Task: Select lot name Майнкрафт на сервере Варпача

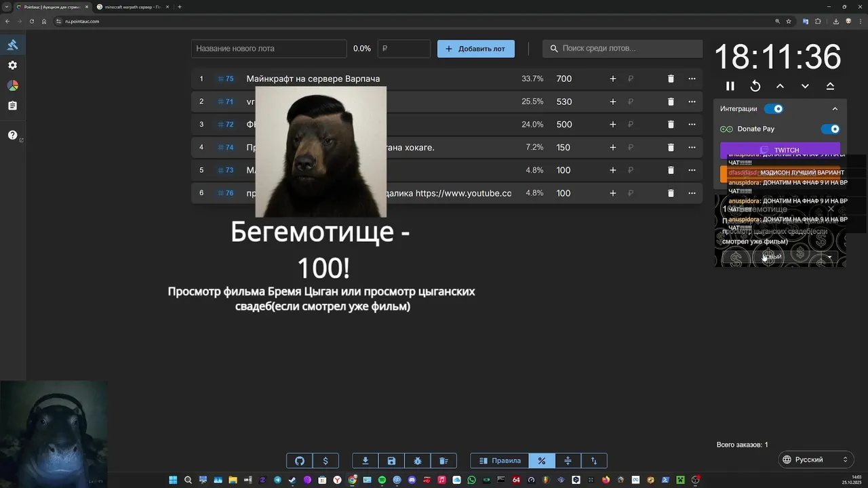Action: [x=313, y=79]
